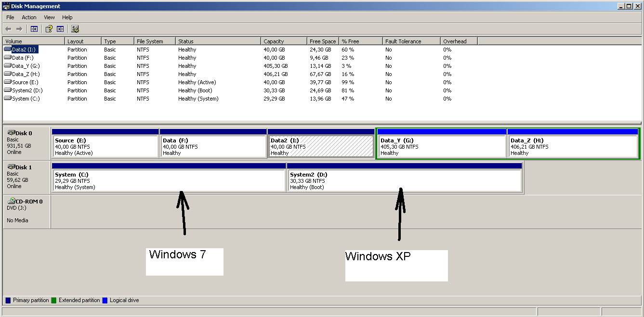The image size is (644, 317).
Task: Open the Action menu
Action: 29,17
